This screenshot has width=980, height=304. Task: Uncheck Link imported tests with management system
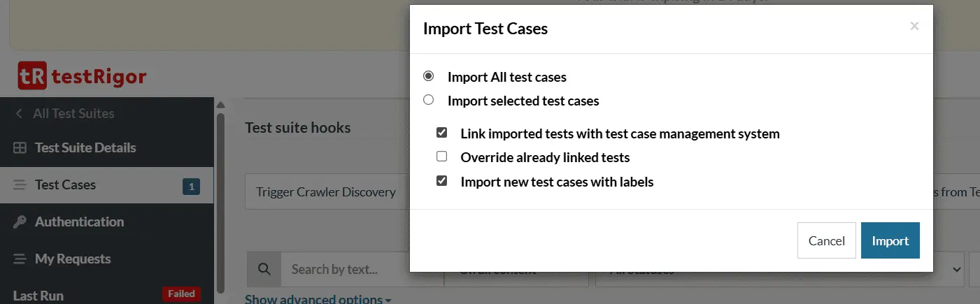tap(441, 133)
